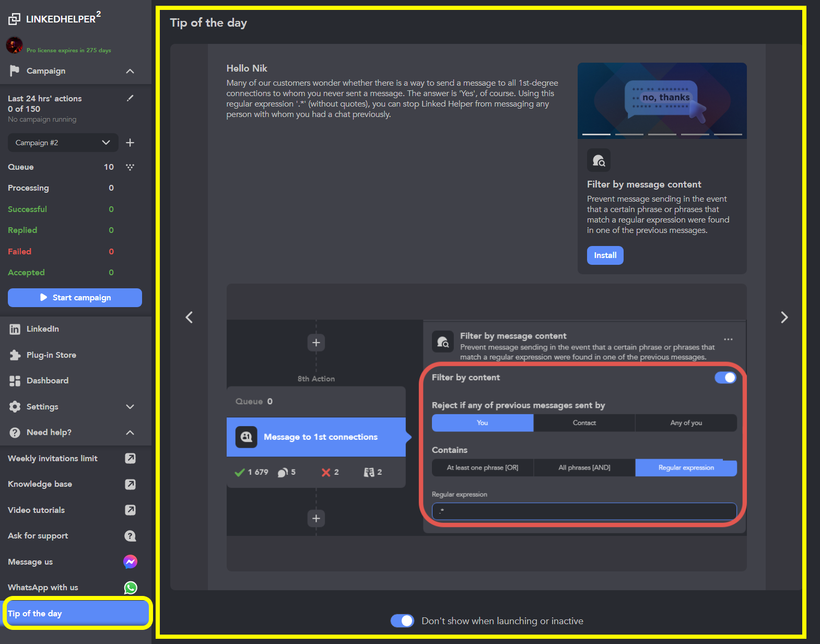Click Weekly invitations limit link
820x644 pixels.
click(x=53, y=458)
